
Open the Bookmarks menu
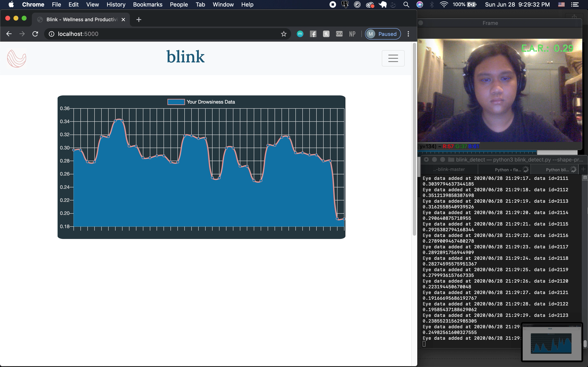click(147, 5)
